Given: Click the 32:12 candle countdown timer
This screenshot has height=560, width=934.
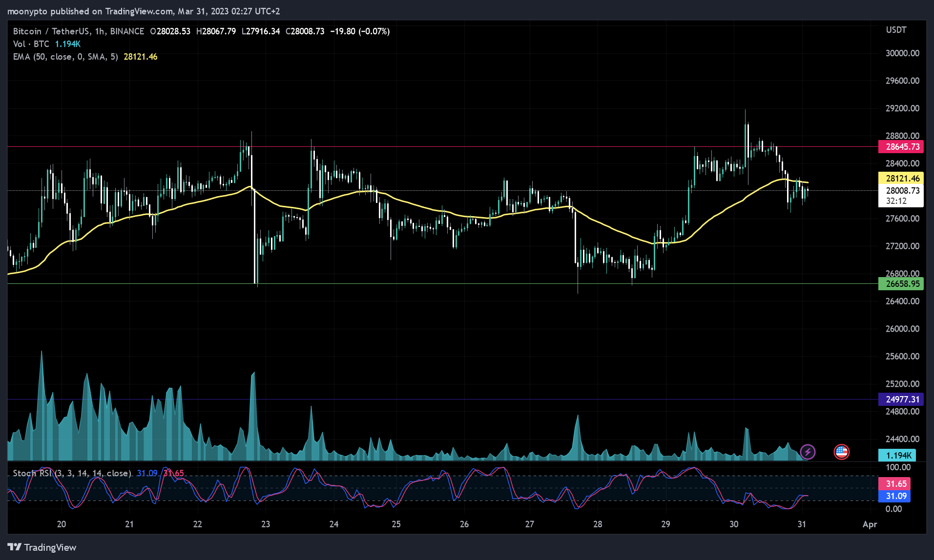Looking at the screenshot, I should (x=896, y=201).
